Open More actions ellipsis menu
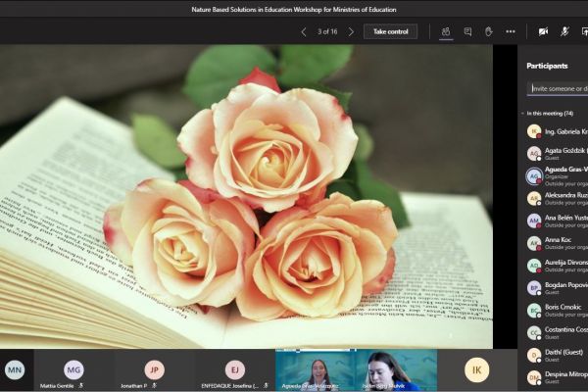Viewport: 588px width, 392px height. 511,32
